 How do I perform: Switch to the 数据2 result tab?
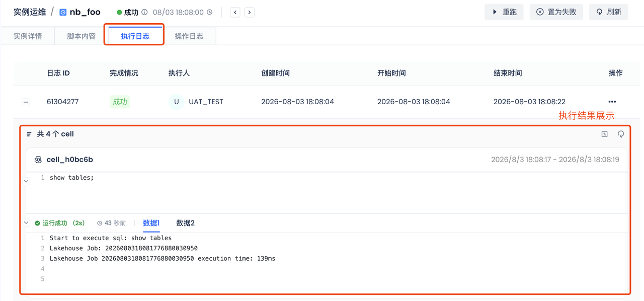pyautogui.click(x=185, y=223)
